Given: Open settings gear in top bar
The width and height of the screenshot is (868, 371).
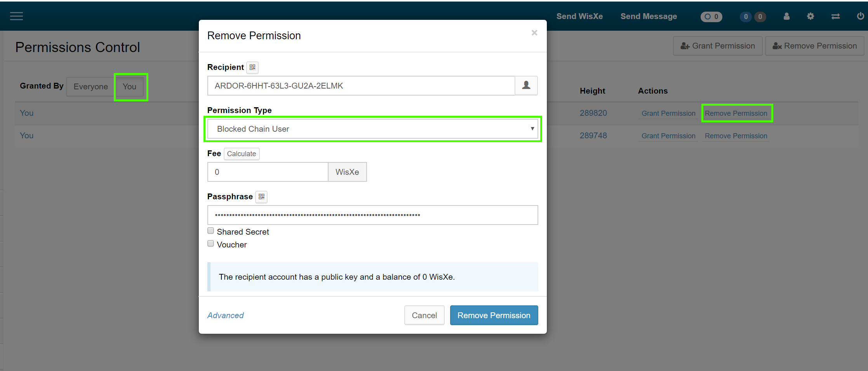Looking at the screenshot, I should (x=811, y=16).
